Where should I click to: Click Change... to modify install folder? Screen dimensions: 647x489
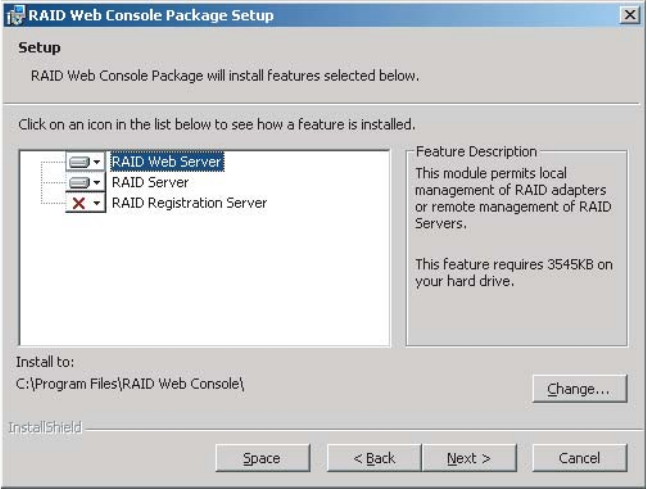click(x=578, y=389)
